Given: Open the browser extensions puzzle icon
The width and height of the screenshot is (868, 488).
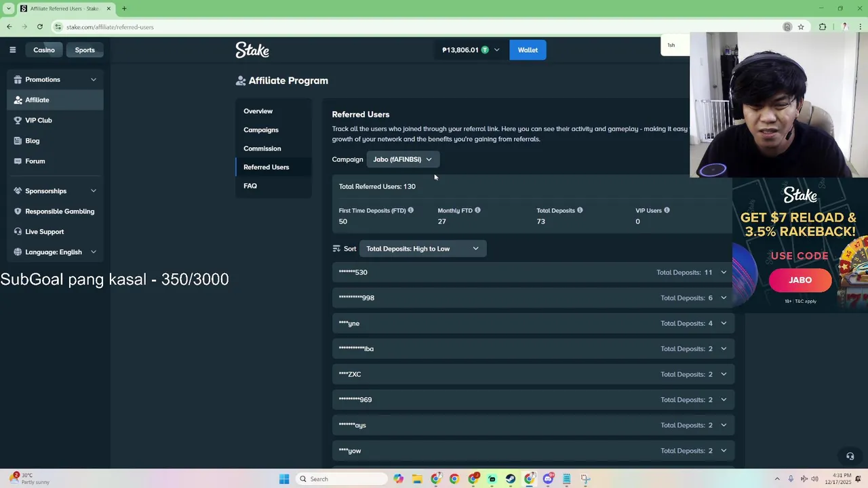Looking at the screenshot, I should pyautogui.click(x=823, y=27).
